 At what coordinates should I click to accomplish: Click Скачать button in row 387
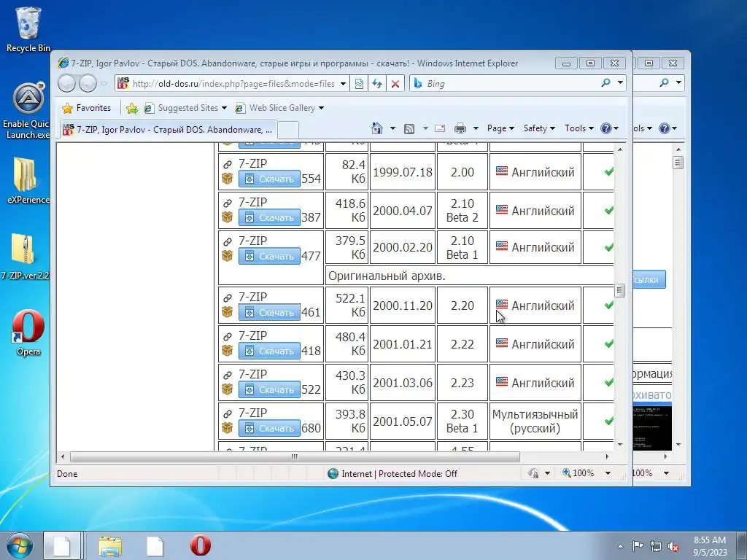270,217
